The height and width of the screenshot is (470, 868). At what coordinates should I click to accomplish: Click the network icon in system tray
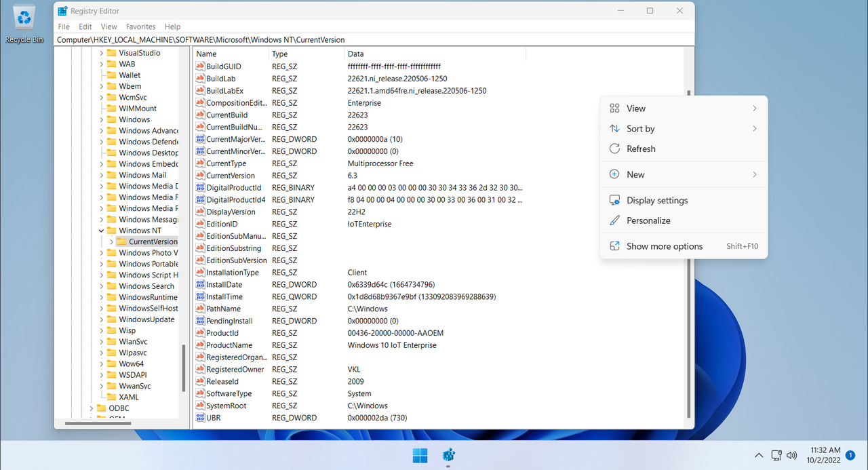point(776,455)
